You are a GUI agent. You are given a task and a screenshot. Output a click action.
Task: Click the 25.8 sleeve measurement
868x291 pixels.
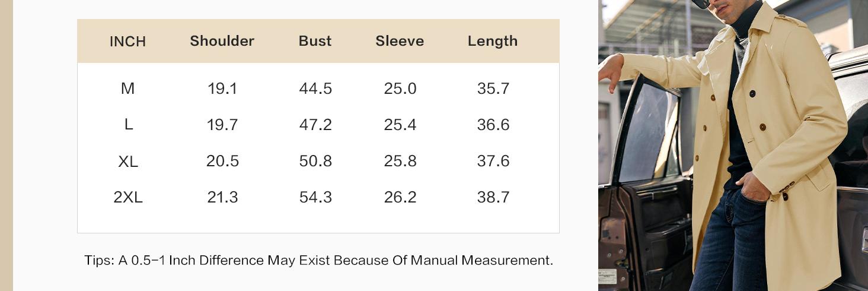(x=400, y=161)
